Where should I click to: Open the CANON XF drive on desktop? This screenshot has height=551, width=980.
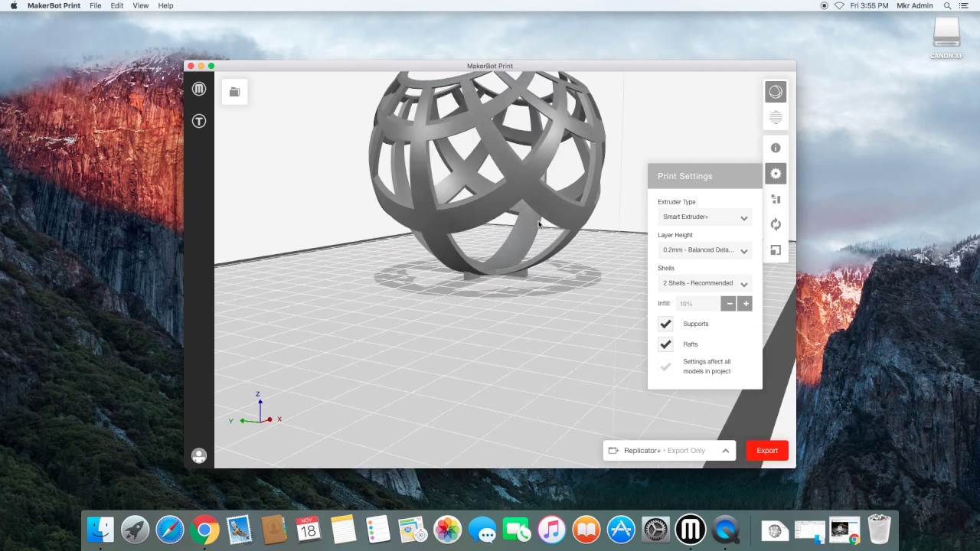tap(946, 37)
